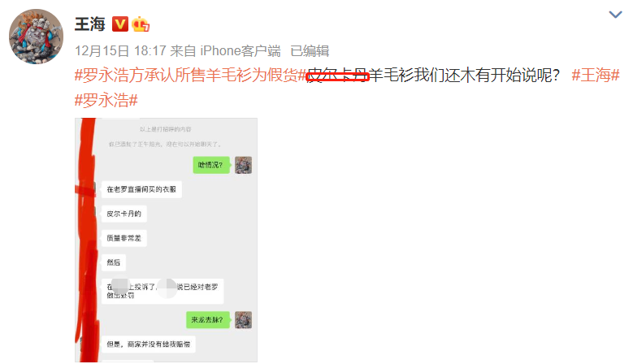Click the 在老罗直播间买的衣服 message bubble

[141, 189]
